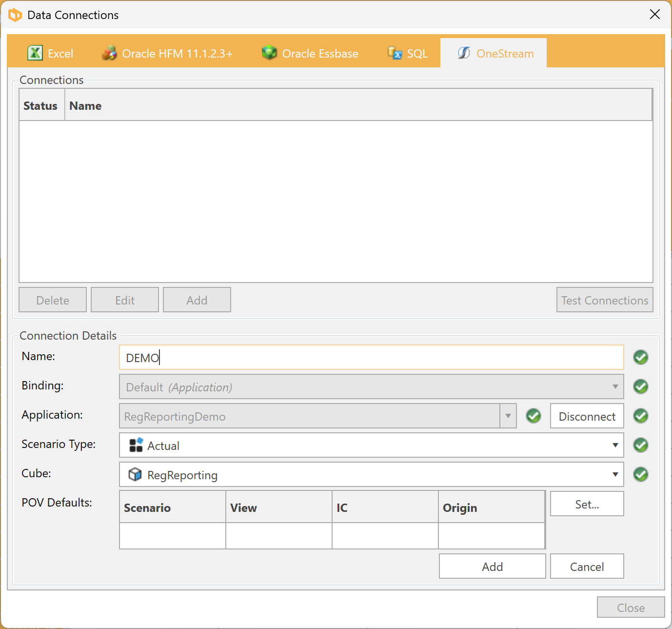Screen dimensions: 672x629
Task: Close the Data Connections window
Action: tap(655, 15)
